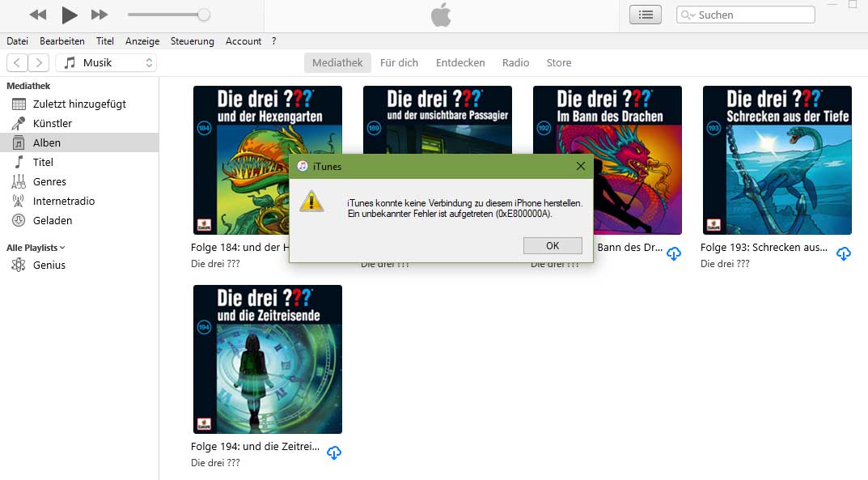Click the Suchen search field
The height and width of the screenshot is (480, 868).
tap(745, 15)
